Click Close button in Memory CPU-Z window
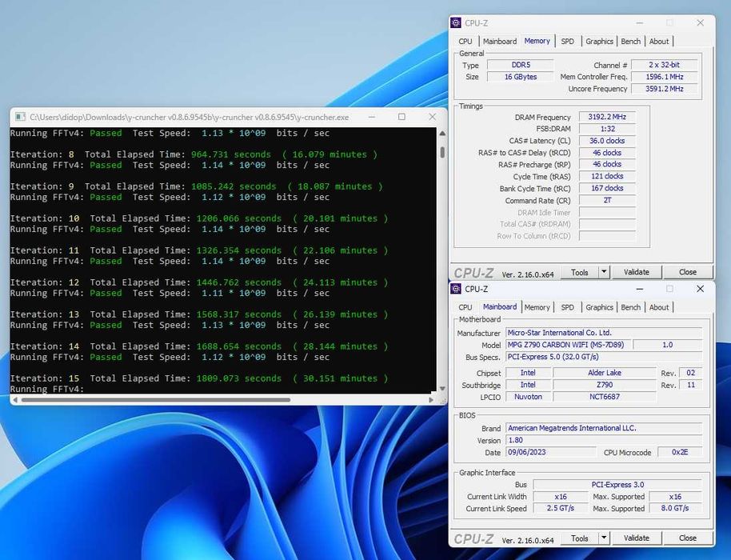Viewport: 731px width, 560px height. (688, 272)
